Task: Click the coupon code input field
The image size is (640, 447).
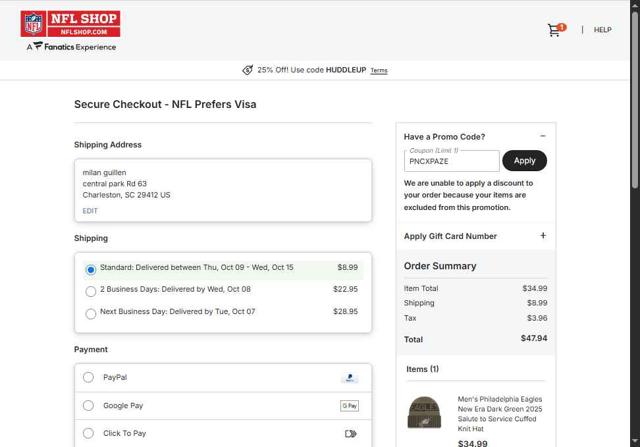Action: point(452,161)
